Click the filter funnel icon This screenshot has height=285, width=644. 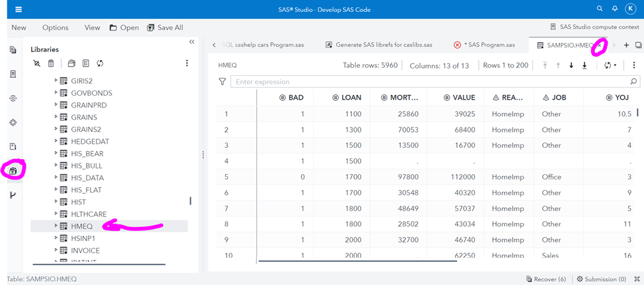222,82
